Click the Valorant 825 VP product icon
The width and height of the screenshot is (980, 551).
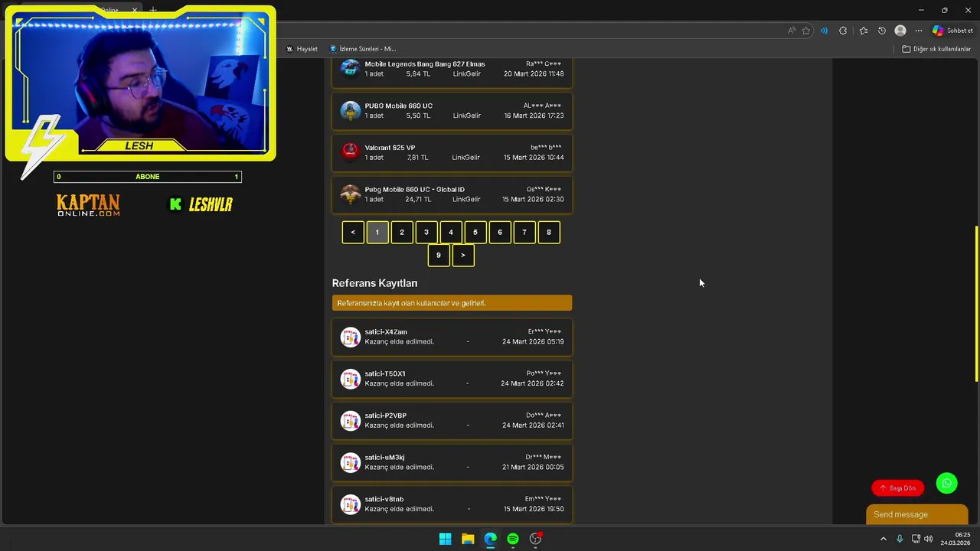[351, 152]
